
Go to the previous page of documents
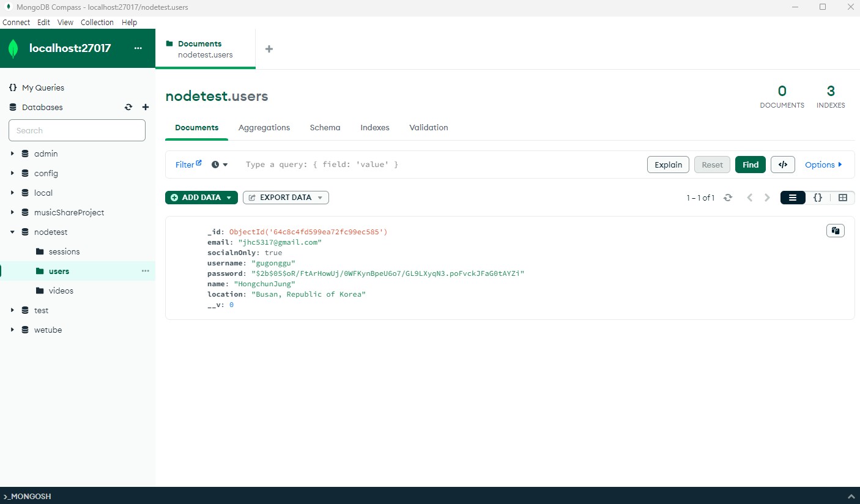[749, 198]
